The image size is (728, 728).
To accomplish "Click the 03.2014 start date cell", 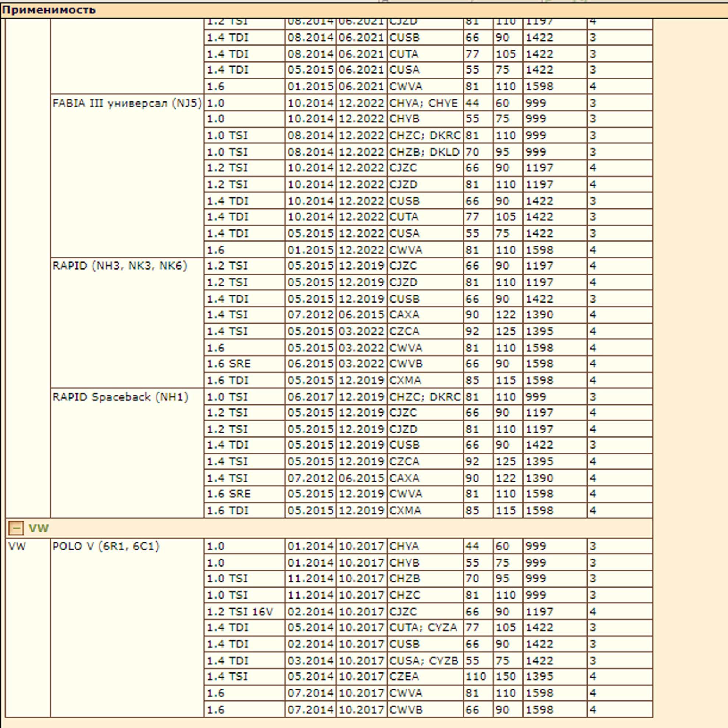I will click(310, 661).
